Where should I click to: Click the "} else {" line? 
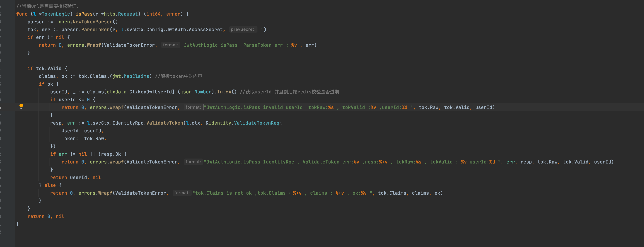[x=50, y=185]
